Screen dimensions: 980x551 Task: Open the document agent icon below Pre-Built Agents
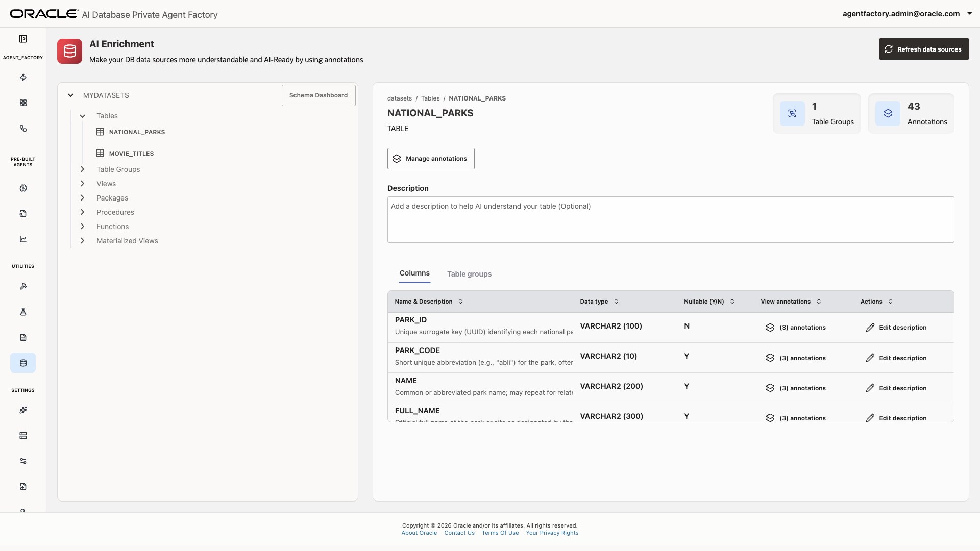click(x=23, y=214)
